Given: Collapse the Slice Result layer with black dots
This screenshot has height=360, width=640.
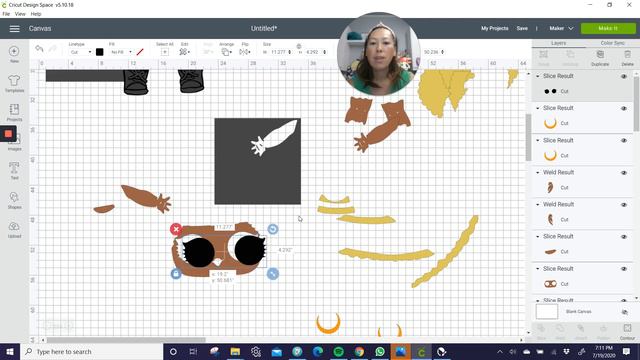Looking at the screenshot, I should click(538, 76).
